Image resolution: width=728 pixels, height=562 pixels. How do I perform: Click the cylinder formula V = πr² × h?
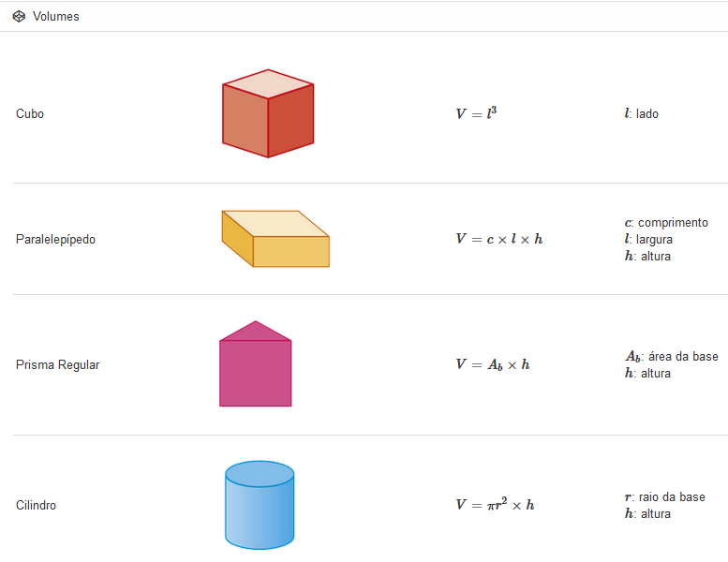[495, 504]
